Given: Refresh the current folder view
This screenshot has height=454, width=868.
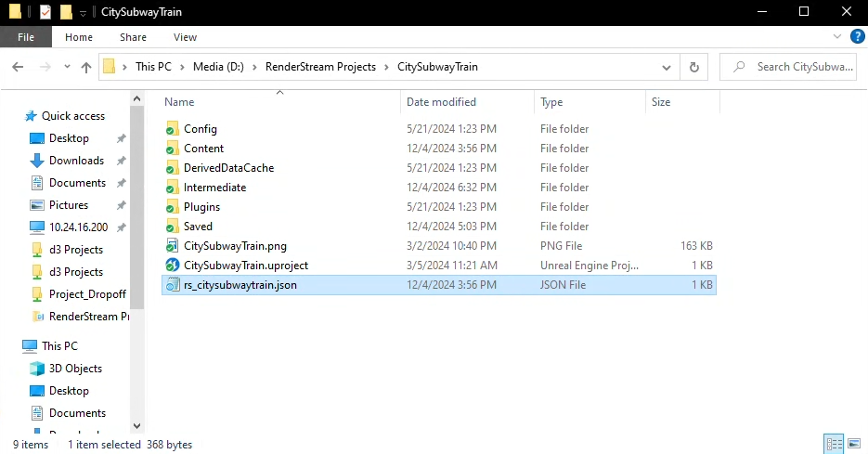Looking at the screenshot, I should 693,67.
